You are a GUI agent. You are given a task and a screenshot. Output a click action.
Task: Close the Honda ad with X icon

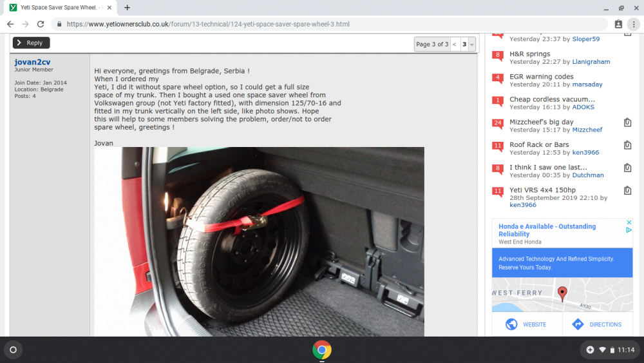click(629, 222)
